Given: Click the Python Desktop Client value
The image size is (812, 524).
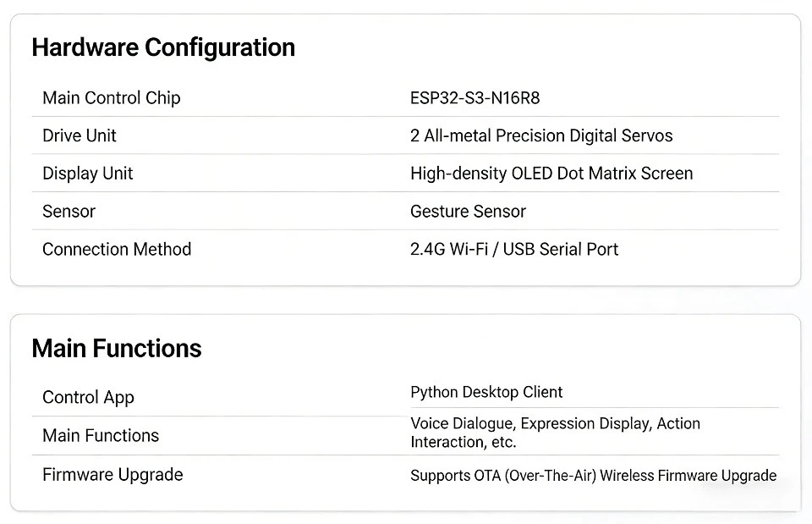Looking at the screenshot, I should [486, 392].
